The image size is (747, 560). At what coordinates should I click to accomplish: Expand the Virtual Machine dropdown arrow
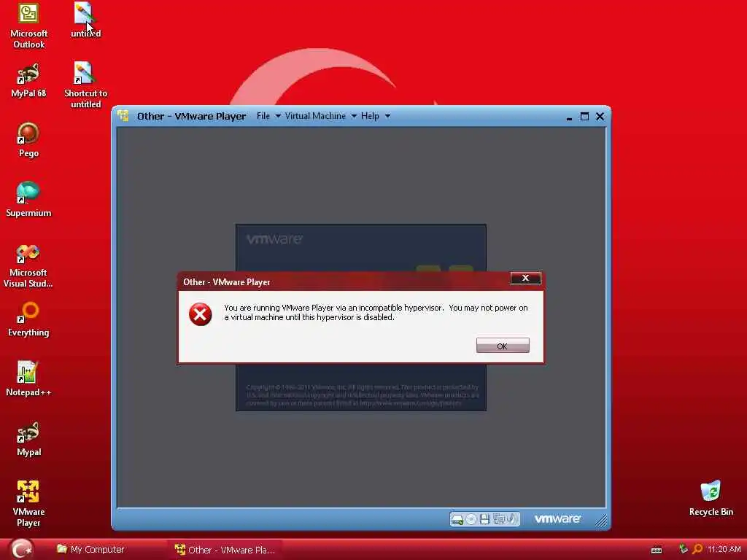click(x=354, y=116)
